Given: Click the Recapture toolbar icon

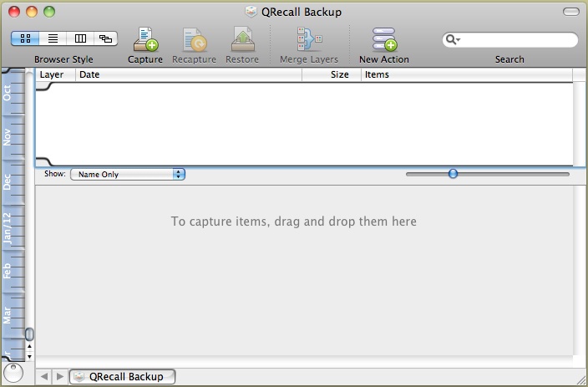Looking at the screenshot, I should (x=194, y=39).
